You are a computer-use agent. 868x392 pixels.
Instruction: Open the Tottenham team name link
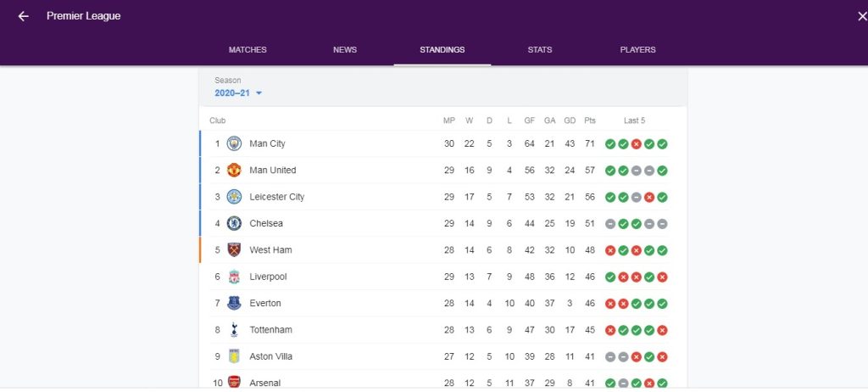[270, 329]
